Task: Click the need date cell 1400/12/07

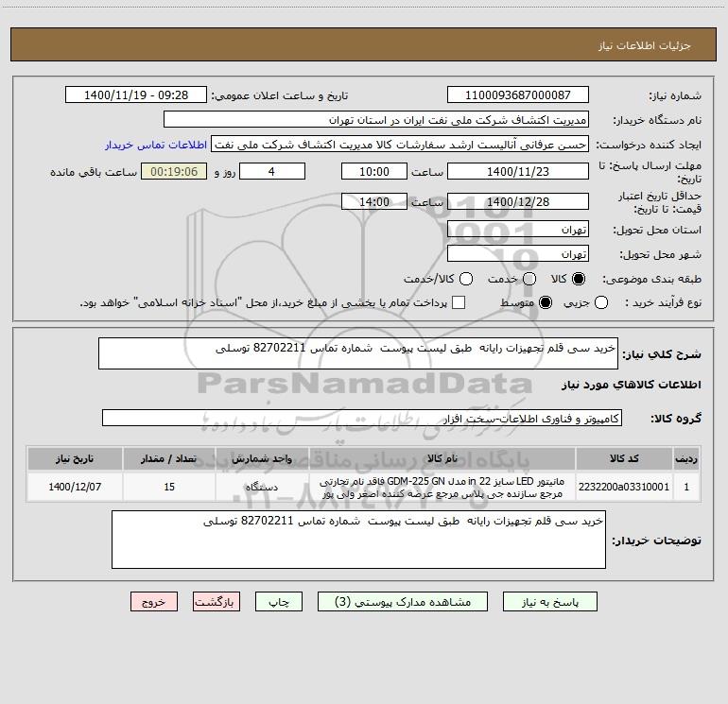Action: pyautogui.click(x=75, y=487)
